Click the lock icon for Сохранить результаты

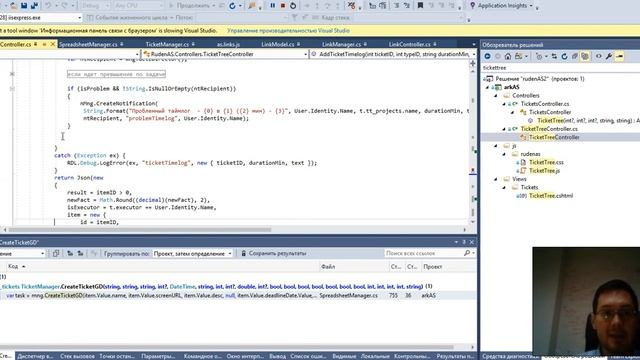tap(244, 253)
